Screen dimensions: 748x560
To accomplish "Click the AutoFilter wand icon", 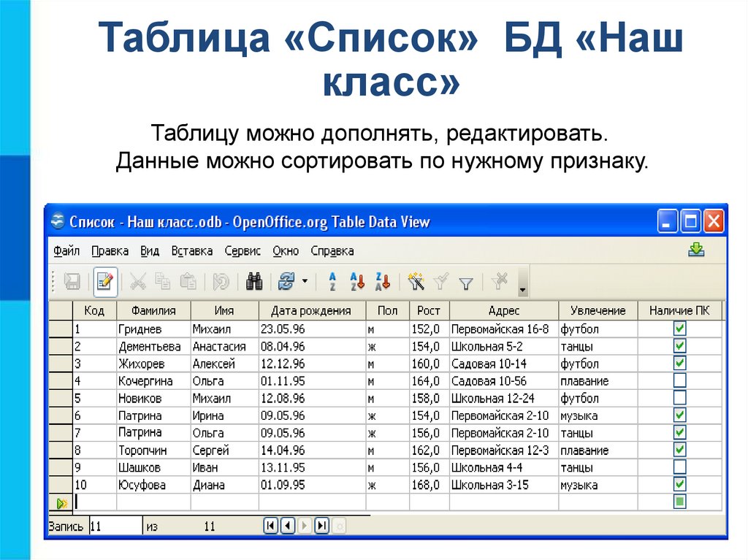I will click(416, 282).
